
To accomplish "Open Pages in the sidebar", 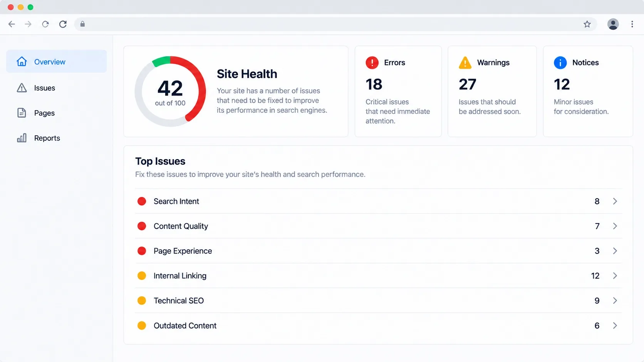I will click(57, 113).
